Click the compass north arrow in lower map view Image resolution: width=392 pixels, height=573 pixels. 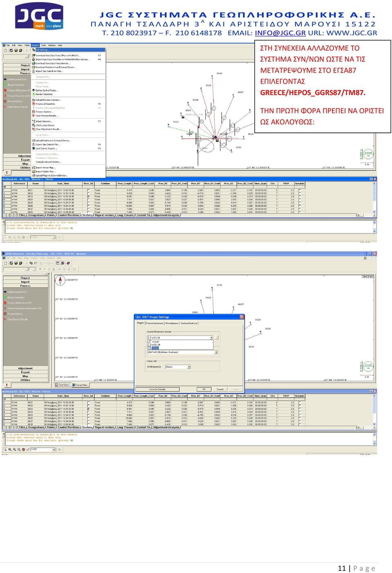pyautogui.click(x=60, y=280)
